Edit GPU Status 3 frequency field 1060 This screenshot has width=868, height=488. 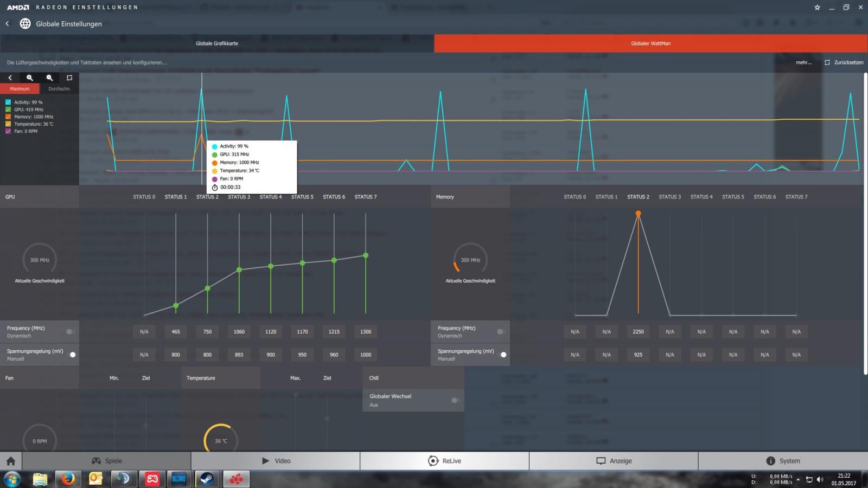(x=239, y=331)
